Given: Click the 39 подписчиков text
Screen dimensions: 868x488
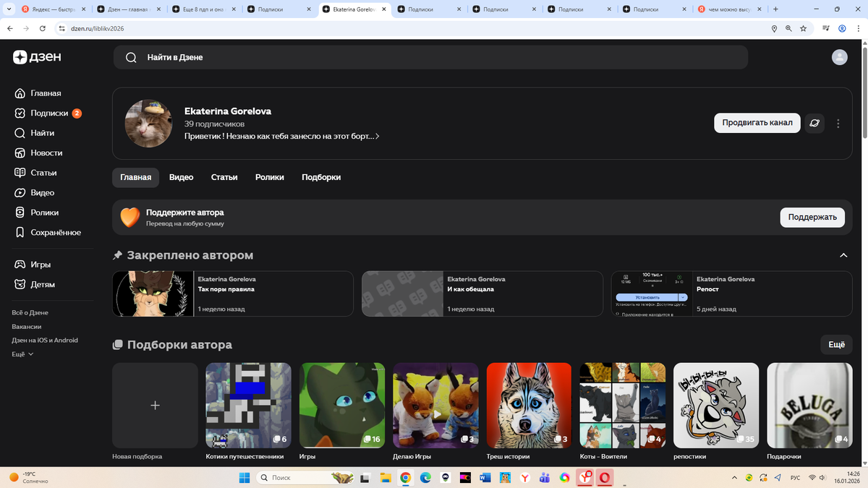Looking at the screenshot, I should [x=214, y=124].
